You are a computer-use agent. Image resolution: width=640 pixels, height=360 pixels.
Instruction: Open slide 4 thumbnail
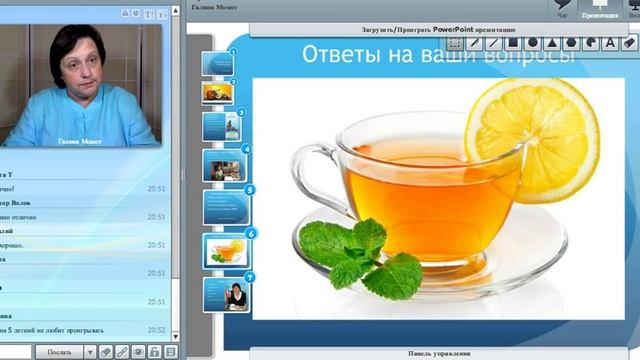point(225,165)
